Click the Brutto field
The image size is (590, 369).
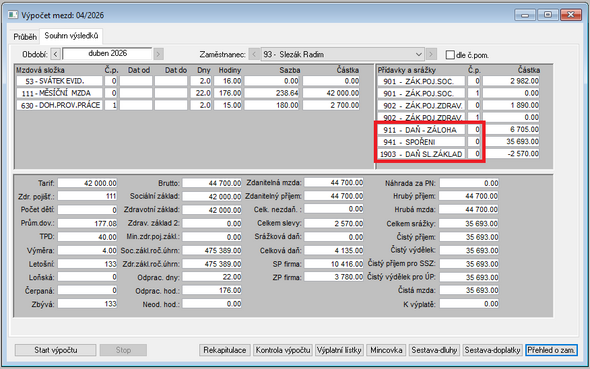click(x=212, y=183)
